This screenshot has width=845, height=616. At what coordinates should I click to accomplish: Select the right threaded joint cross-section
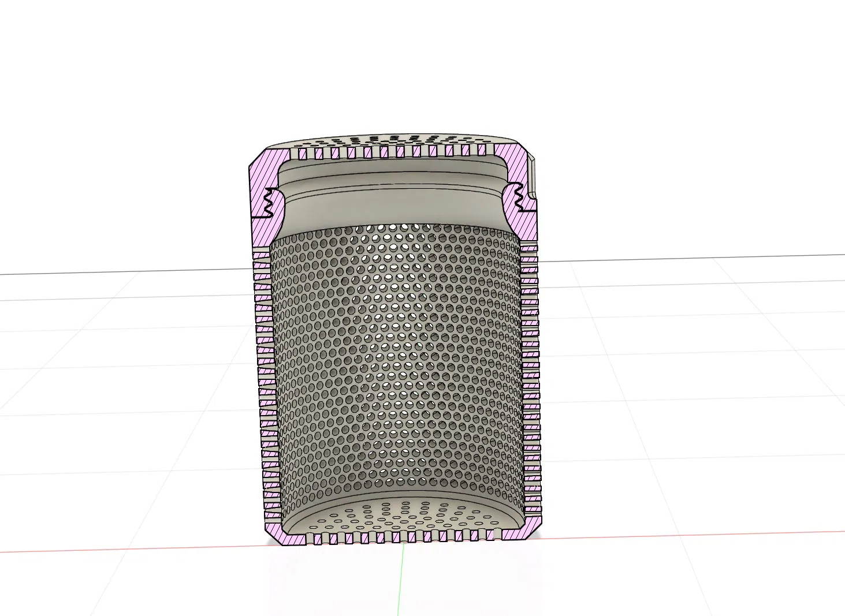tap(518, 198)
